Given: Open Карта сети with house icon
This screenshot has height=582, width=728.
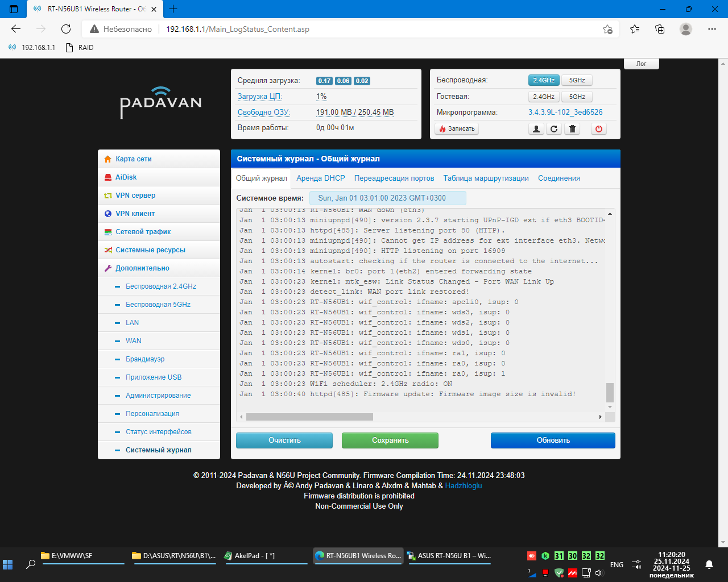Looking at the screenshot, I should coord(133,159).
